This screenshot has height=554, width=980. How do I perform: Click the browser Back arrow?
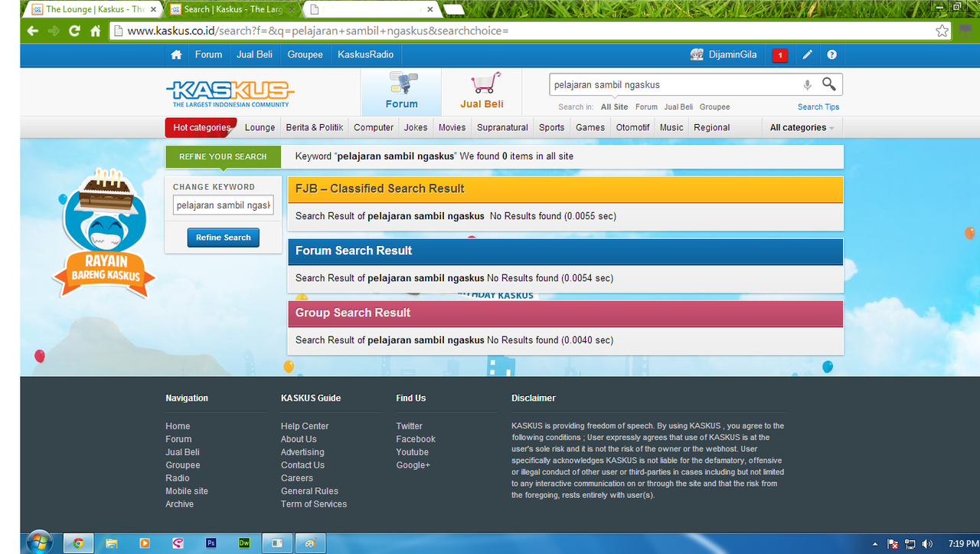pyautogui.click(x=32, y=31)
